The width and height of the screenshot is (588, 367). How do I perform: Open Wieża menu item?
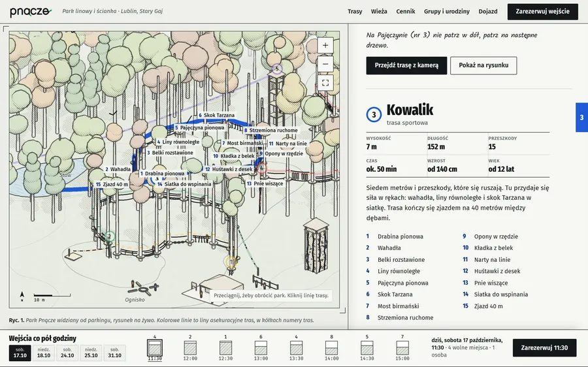coord(379,12)
